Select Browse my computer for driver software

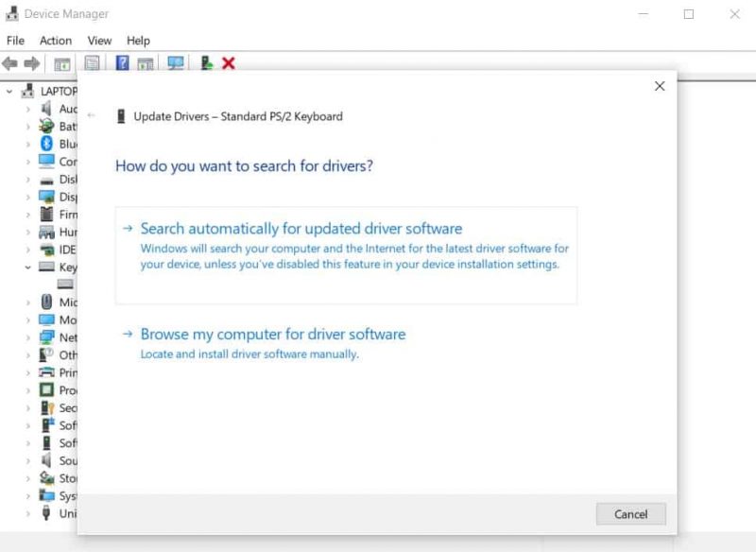pos(272,334)
